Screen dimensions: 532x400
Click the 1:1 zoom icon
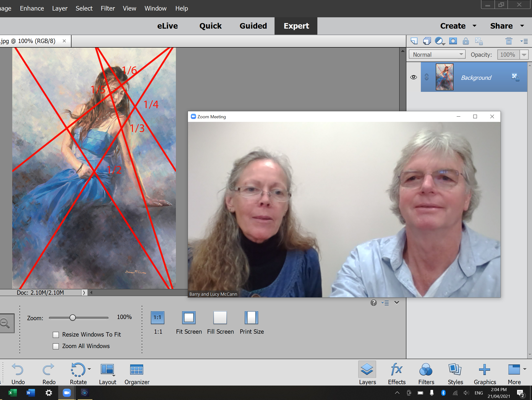[158, 317]
